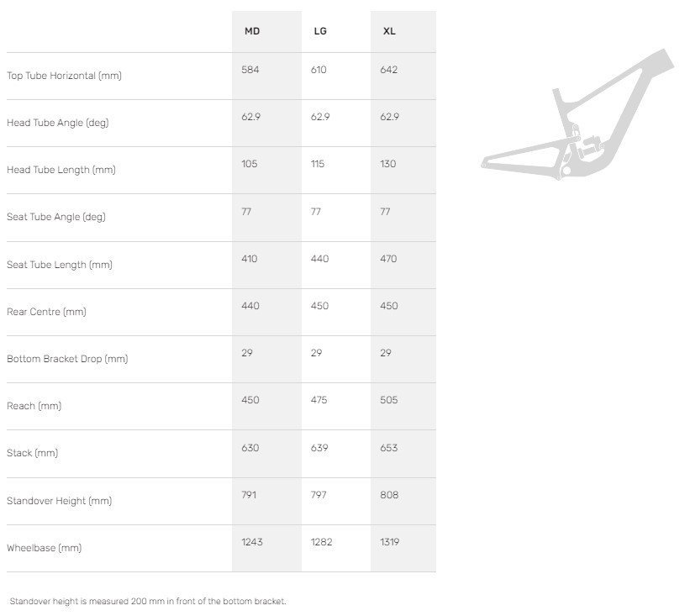Click the Reach (mm) row label
Image resolution: width=690 pixels, height=616 pixels.
34,406
